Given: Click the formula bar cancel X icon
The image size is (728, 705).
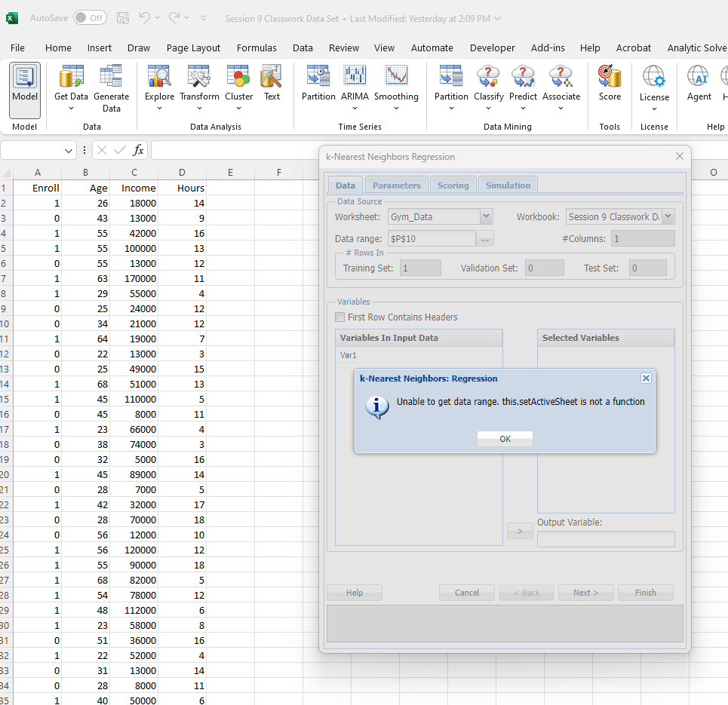Looking at the screenshot, I should (102, 150).
